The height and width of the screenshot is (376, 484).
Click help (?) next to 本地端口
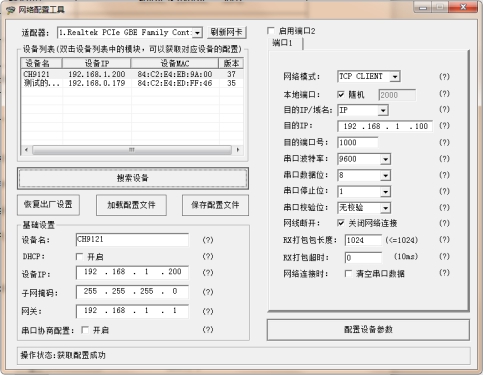444,94
